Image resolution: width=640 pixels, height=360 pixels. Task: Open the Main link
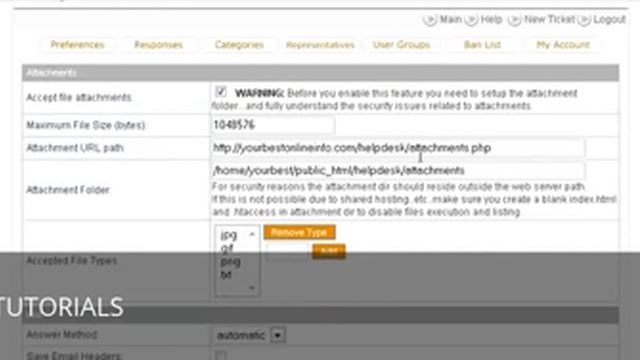[451, 19]
